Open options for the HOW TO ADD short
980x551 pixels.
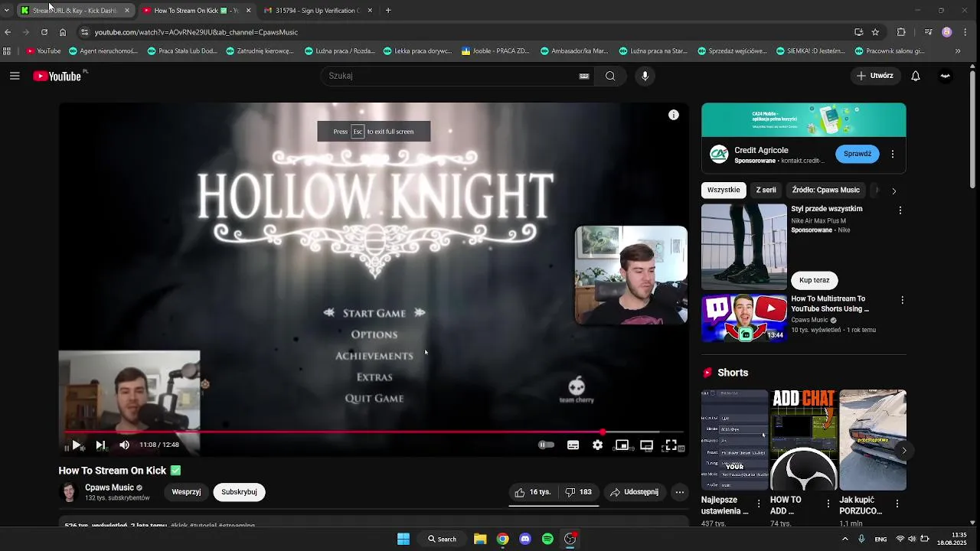(x=828, y=504)
